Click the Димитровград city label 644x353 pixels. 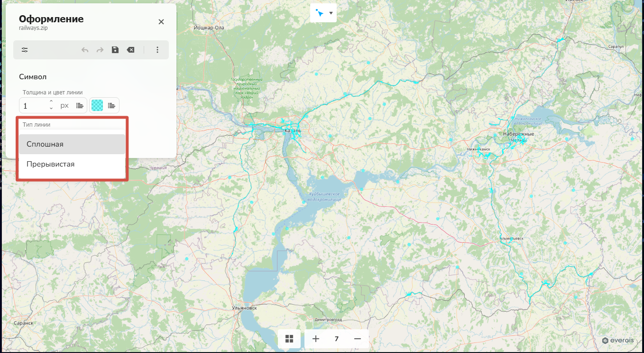(329, 320)
